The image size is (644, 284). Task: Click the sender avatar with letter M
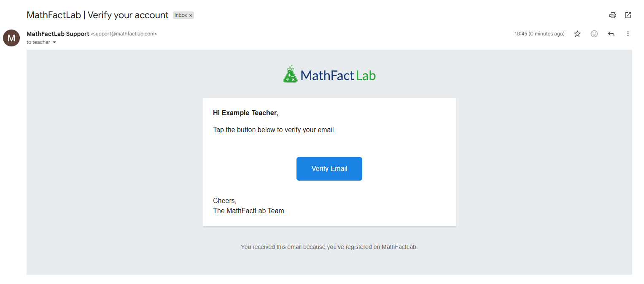11,38
